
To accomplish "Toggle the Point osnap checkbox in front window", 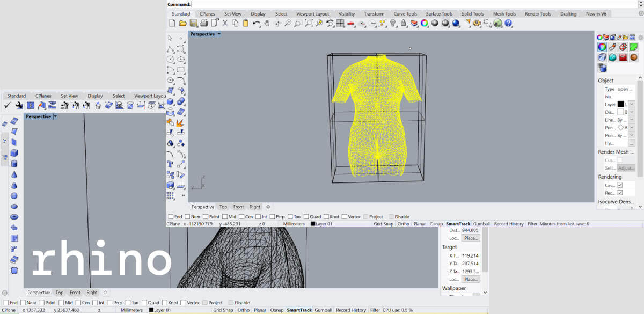I will coord(206,217).
